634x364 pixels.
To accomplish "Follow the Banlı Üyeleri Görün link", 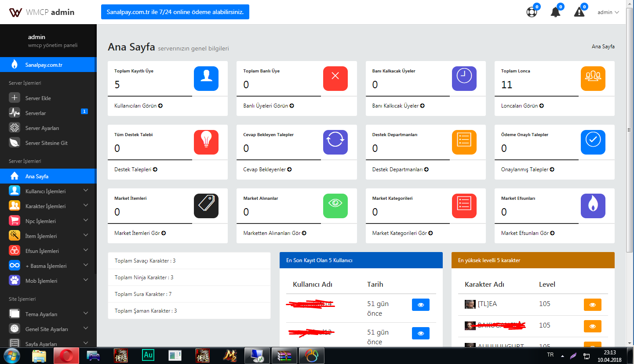I will point(269,106).
